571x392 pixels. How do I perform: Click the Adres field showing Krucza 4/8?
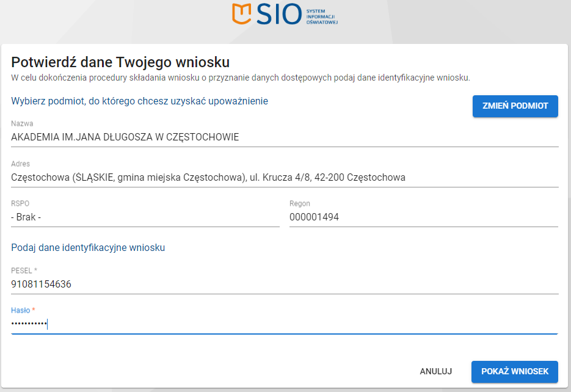285,178
